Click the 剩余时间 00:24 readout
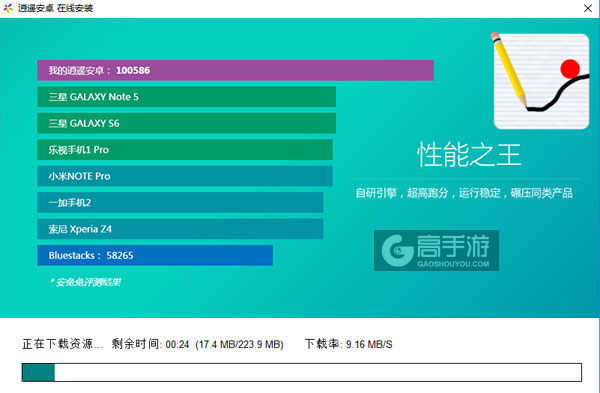This screenshot has height=393, width=600. tap(150, 344)
